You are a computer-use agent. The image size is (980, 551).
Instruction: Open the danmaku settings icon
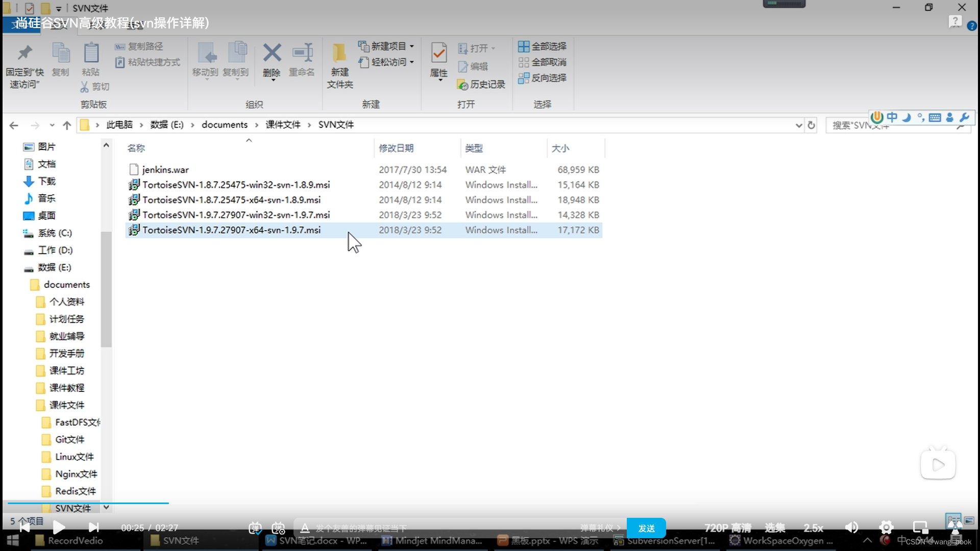(278, 528)
